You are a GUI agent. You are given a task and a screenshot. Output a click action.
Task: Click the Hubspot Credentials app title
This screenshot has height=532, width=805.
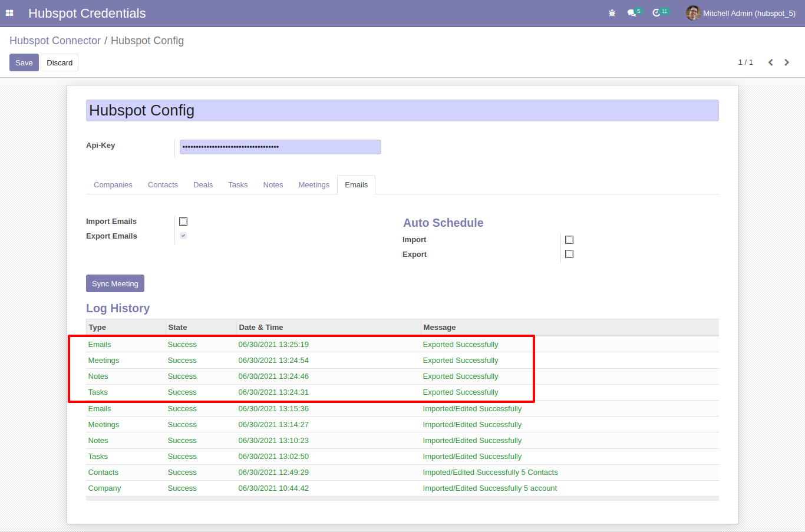pos(87,13)
